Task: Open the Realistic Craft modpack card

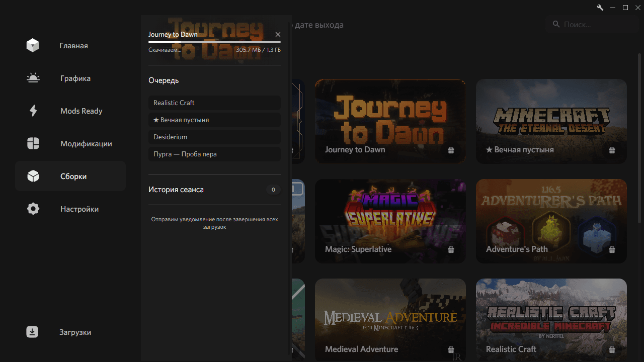Action: [551, 320]
